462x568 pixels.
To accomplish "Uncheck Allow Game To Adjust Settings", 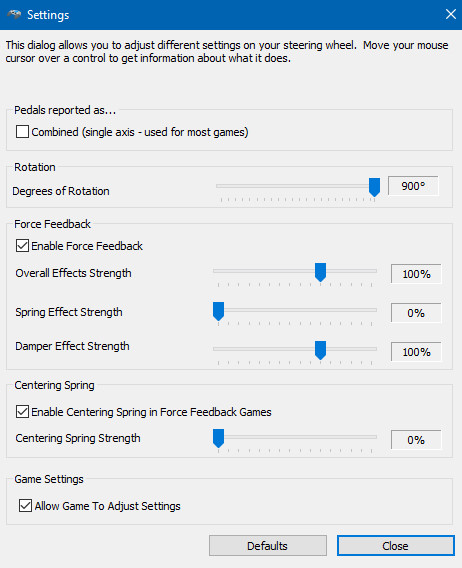I will [25, 505].
